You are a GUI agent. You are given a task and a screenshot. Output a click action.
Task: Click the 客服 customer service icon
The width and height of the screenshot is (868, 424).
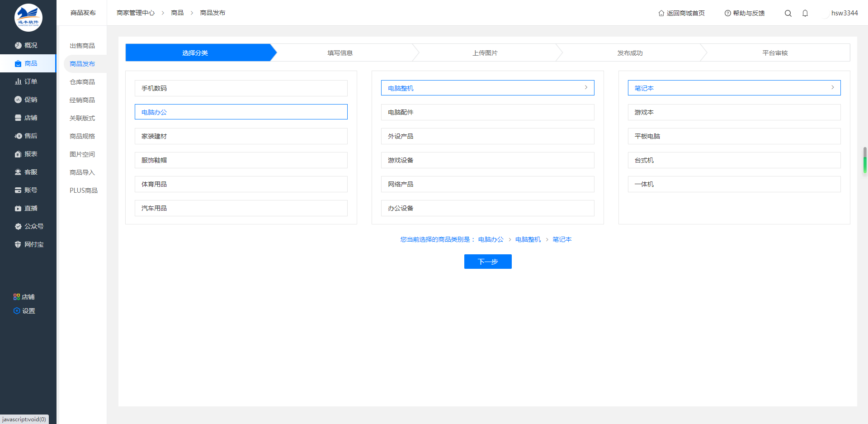(x=18, y=172)
